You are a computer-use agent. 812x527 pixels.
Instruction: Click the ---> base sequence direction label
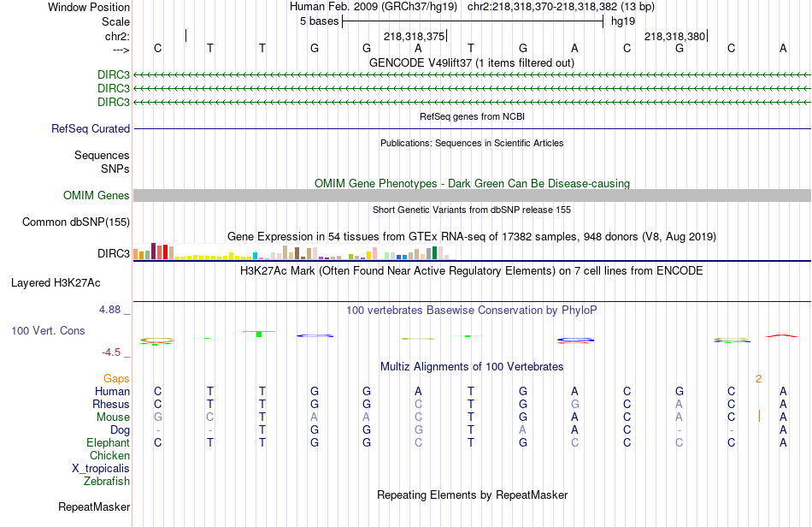[x=121, y=50]
